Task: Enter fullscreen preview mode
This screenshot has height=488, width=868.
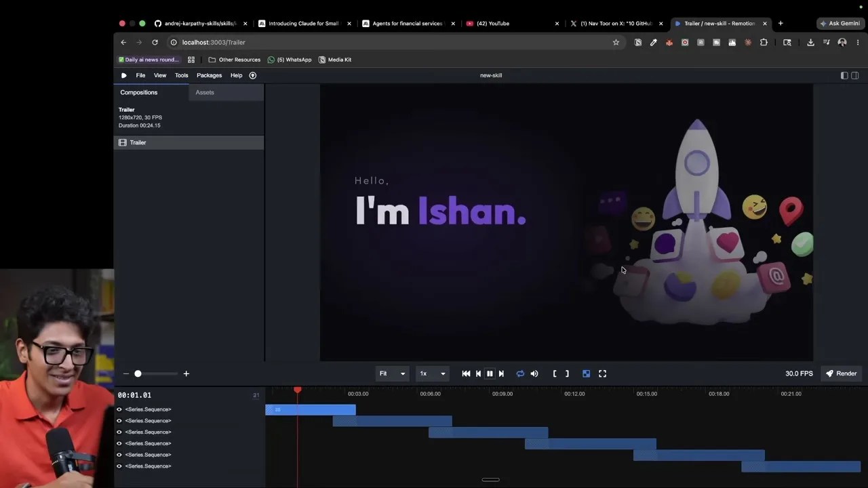Action: tap(602, 373)
